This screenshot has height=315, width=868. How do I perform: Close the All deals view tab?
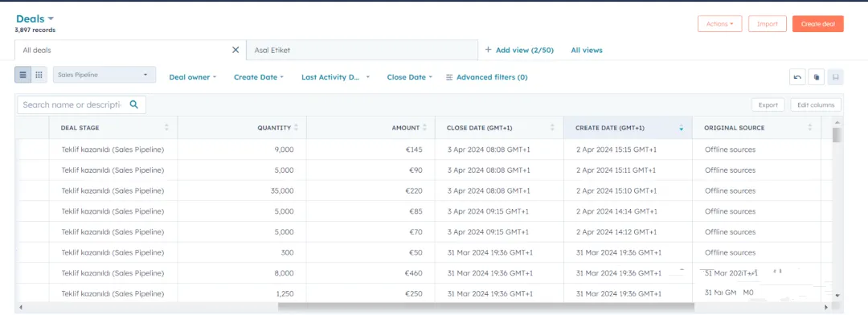pyautogui.click(x=235, y=50)
